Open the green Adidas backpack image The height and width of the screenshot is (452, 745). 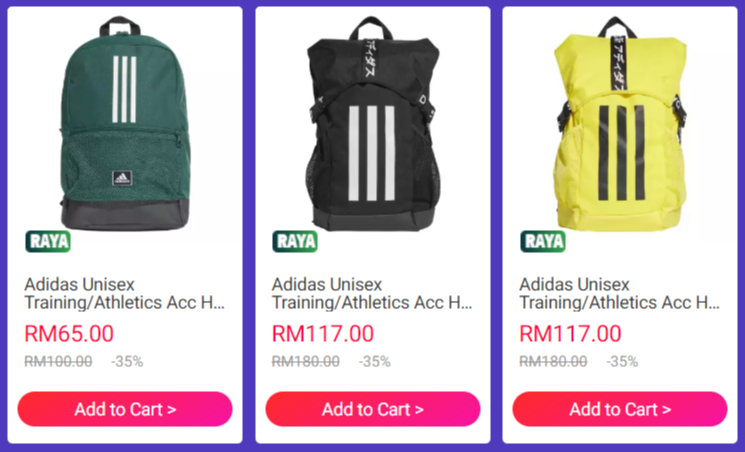click(x=125, y=124)
